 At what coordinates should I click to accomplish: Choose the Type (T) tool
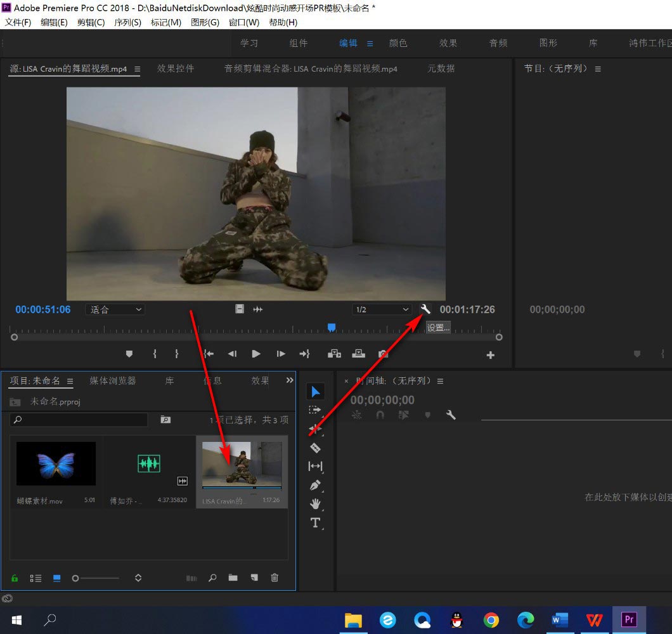(315, 523)
